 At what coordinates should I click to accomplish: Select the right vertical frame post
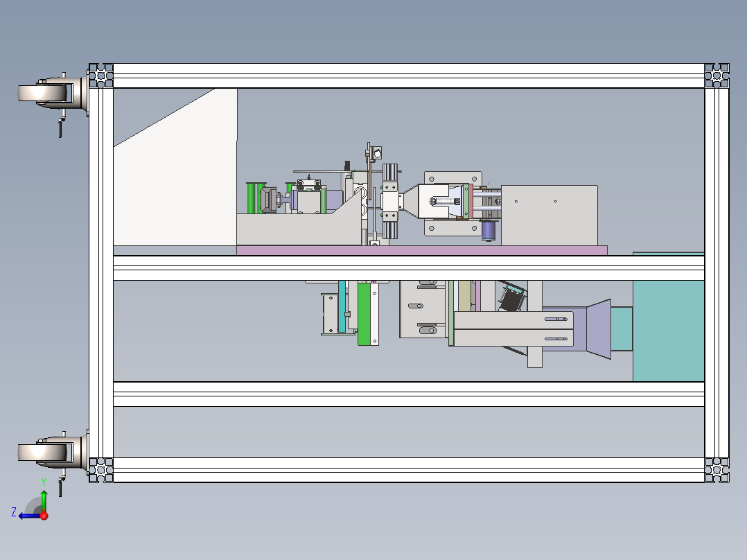[717, 272]
